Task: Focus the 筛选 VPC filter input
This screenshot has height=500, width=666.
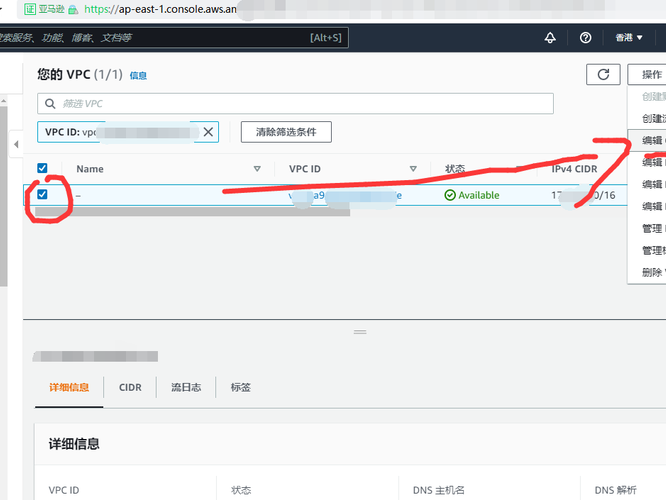Action: pos(295,104)
